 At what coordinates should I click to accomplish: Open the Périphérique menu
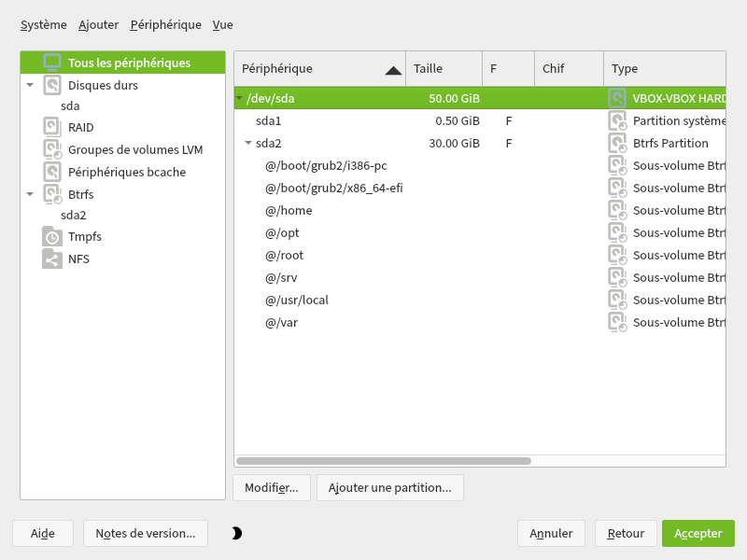165,25
